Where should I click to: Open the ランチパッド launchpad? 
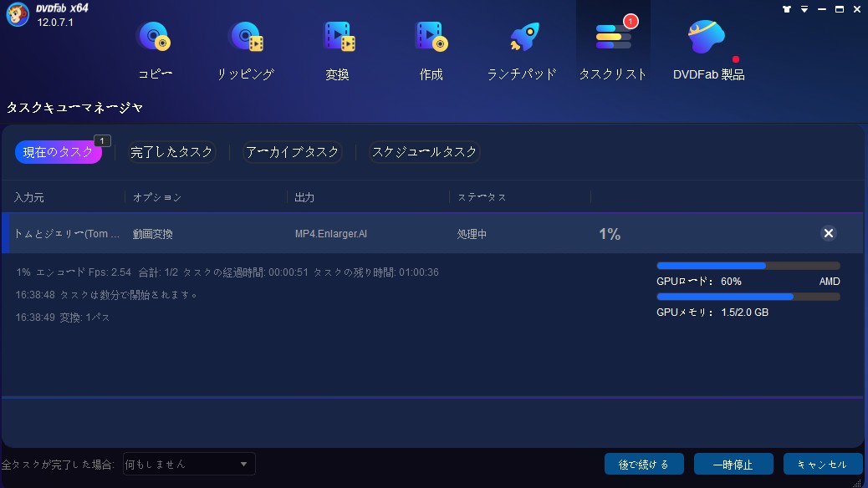(522, 51)
